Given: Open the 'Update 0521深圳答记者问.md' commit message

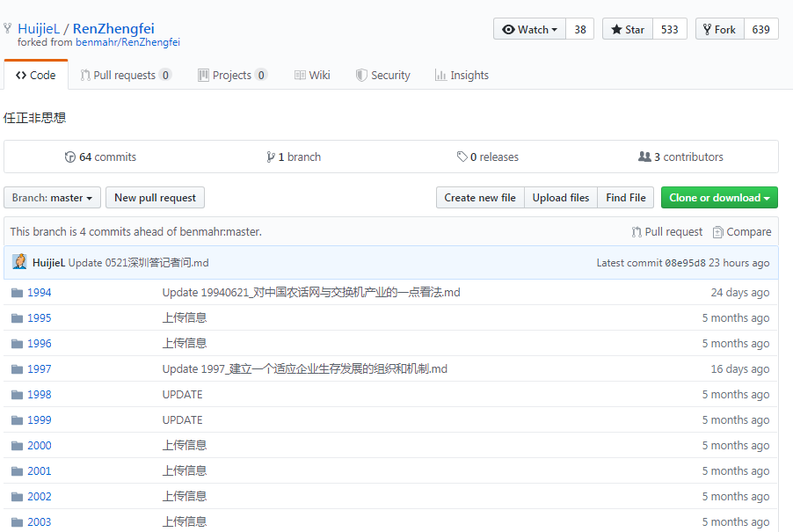Looking at the screenshot, I should [139, 263].
